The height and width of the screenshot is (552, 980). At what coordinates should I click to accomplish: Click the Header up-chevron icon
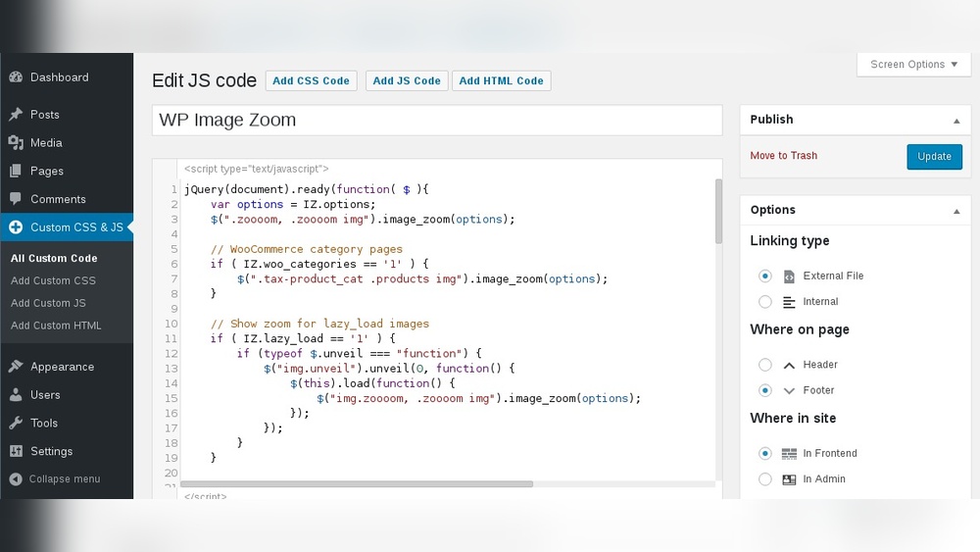click(789, 365)
